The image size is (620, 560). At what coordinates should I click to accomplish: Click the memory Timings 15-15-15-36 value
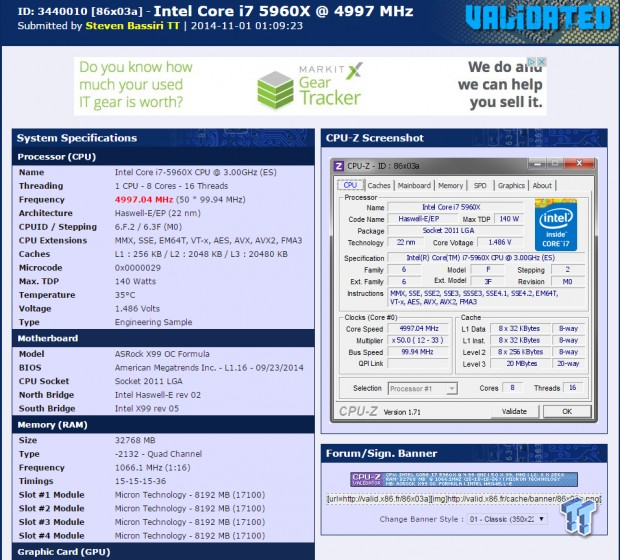pyautogui.click(x=140, y=481)
